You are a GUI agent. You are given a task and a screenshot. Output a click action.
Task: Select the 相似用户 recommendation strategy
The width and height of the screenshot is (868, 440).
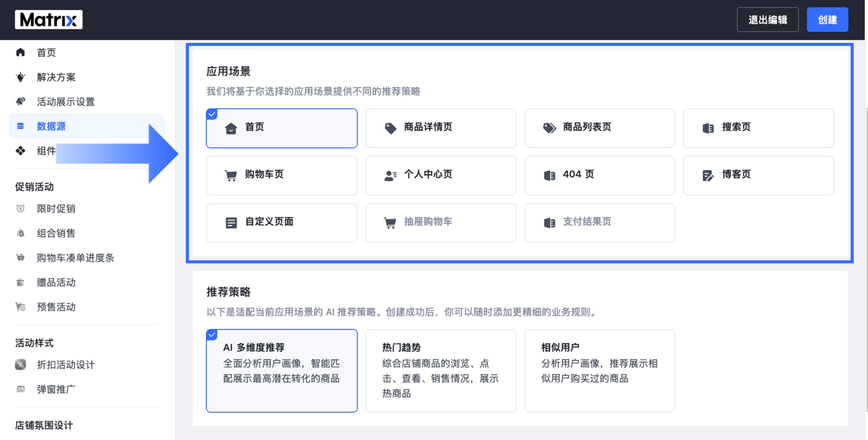click(x=599, y=371)
